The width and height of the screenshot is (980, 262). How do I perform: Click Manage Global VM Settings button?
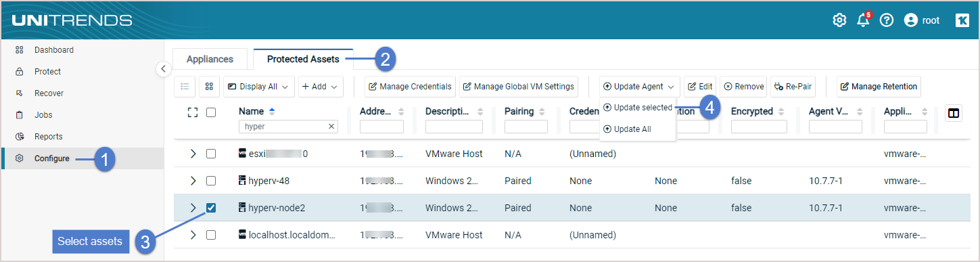(x=519, y=87)
